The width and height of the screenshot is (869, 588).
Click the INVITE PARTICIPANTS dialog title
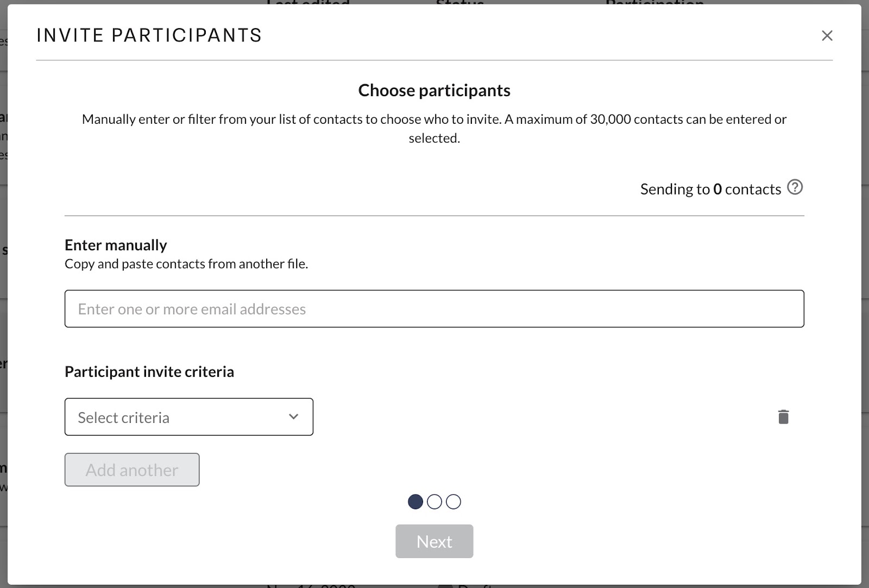tap(149, 35)
